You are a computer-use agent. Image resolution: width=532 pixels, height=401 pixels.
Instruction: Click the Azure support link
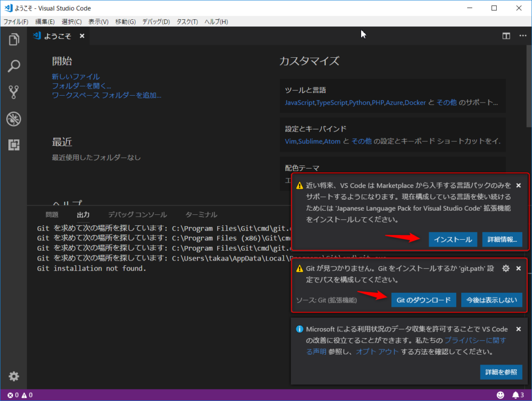pyautogui.click(x=394, y=102)
